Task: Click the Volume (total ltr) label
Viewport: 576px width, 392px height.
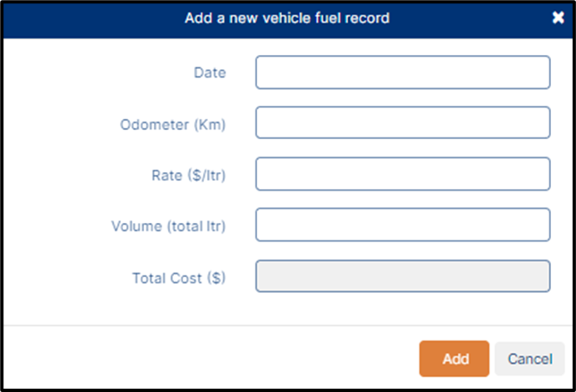Action: click(168, 226)
